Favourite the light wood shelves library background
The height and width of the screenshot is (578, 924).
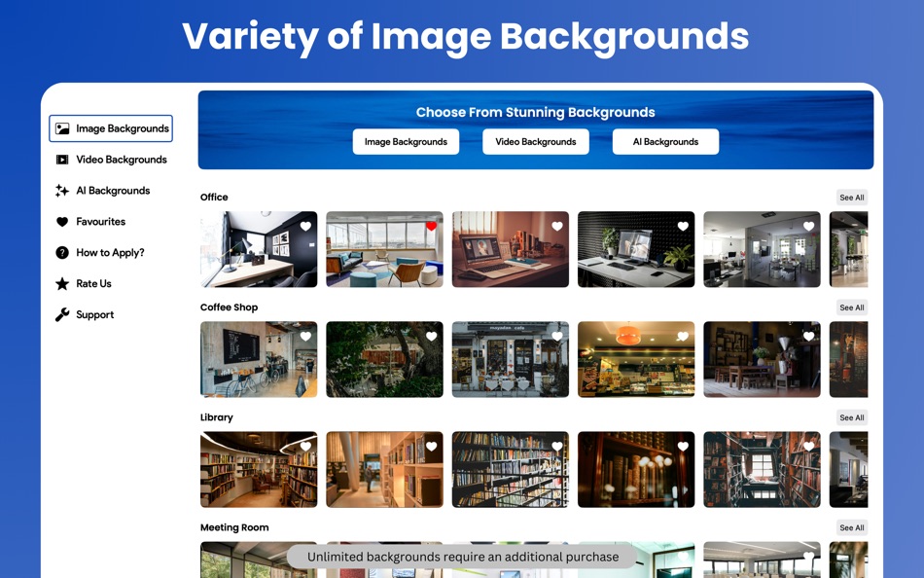pos(431,447)
